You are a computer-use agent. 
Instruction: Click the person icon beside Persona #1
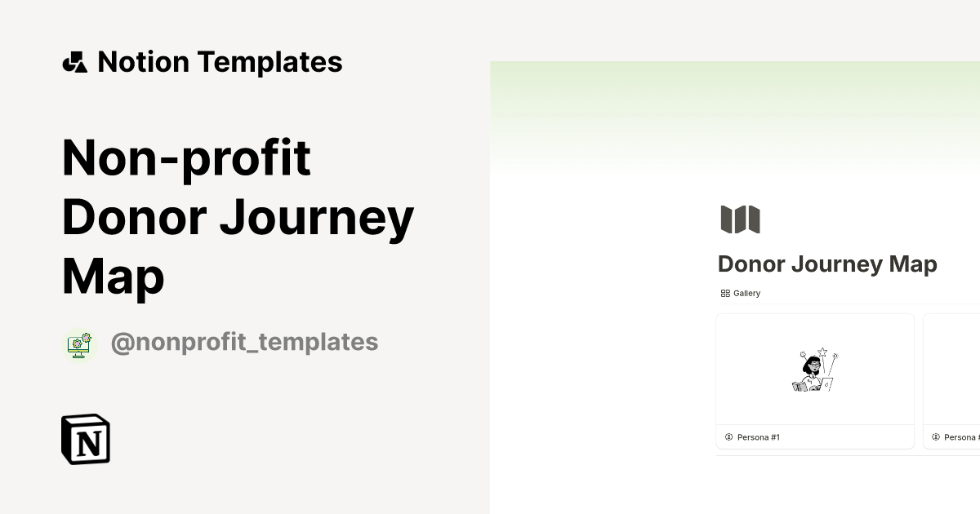pos(729,437)
